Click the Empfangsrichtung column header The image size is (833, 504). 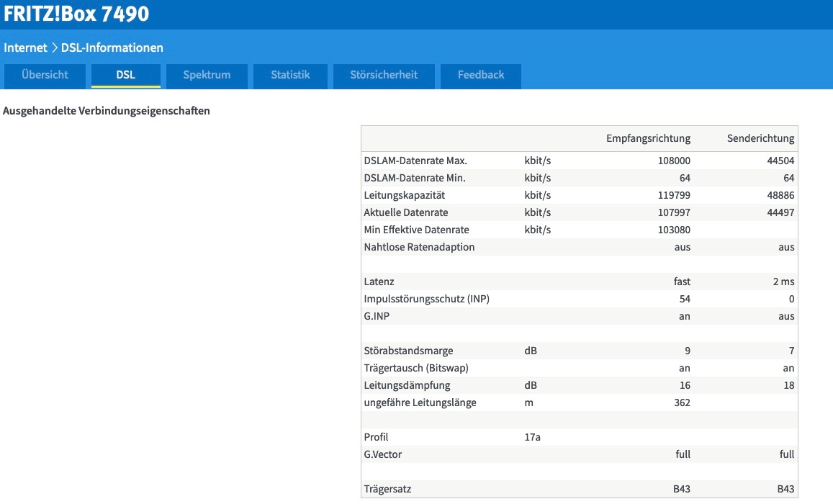click(648, 139)
